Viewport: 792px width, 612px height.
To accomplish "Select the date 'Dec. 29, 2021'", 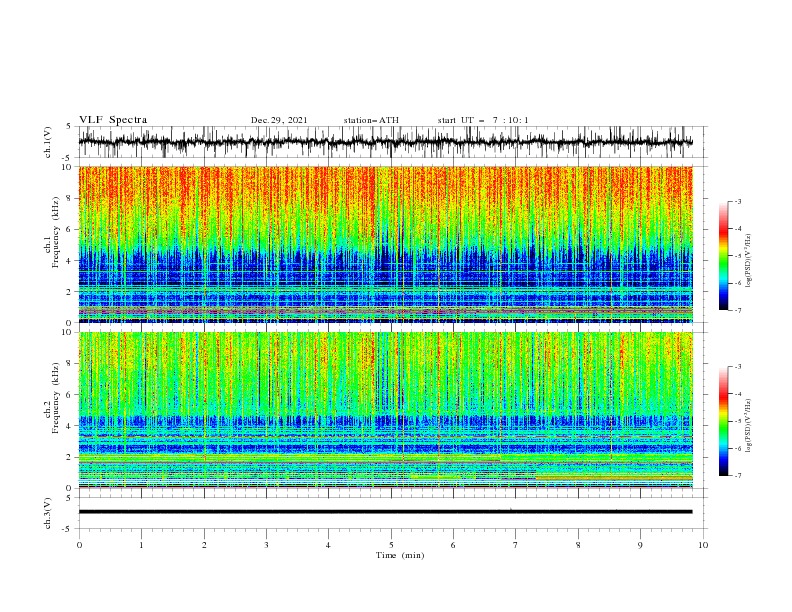I will coord(279,120).
